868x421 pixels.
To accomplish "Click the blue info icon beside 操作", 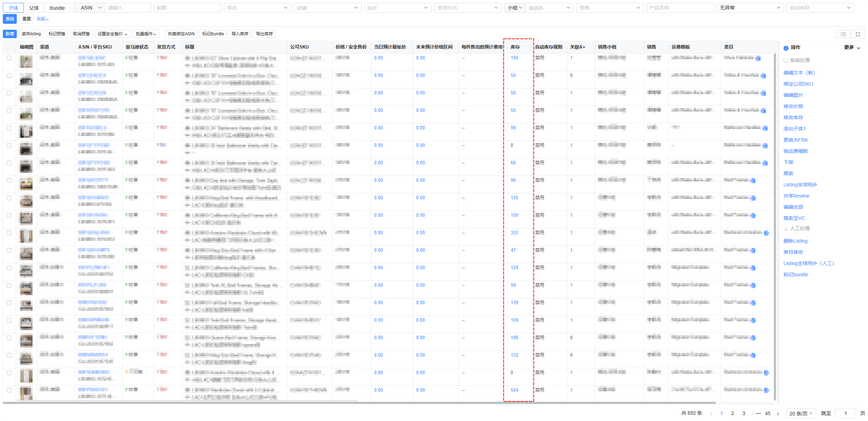I will pos(786,48).
